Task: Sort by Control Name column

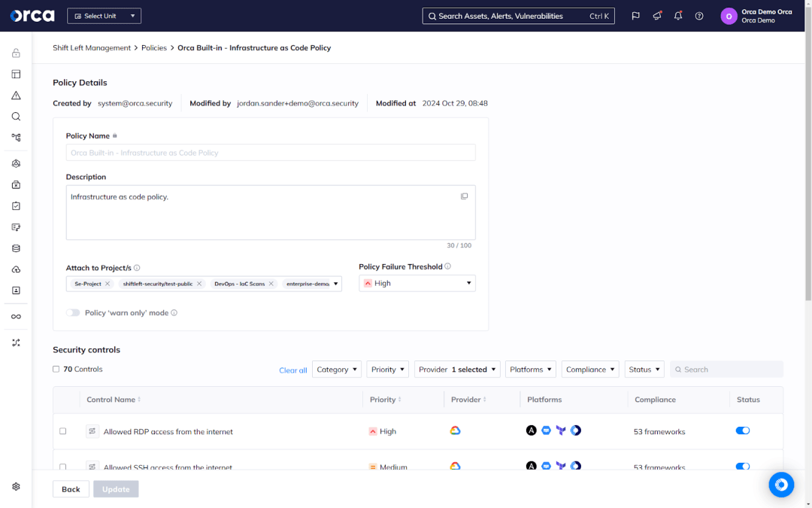Action: pos(114,400)
